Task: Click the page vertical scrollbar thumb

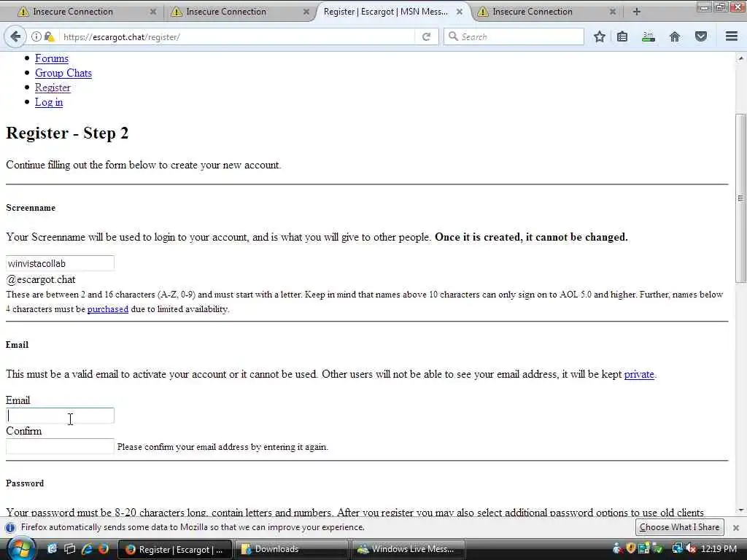Action: click(x=740, y=198)
